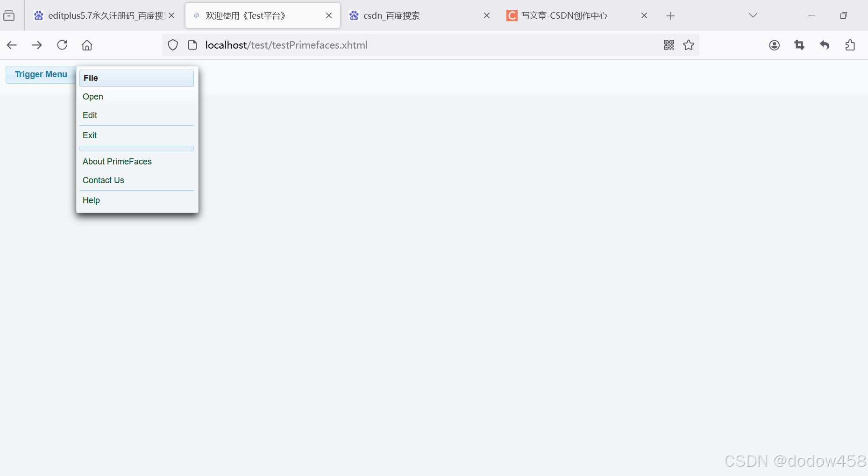This screenshot has width=868, height=476.
Task: Click the Trigger Menu button
Action: click(x=41, y=75)
